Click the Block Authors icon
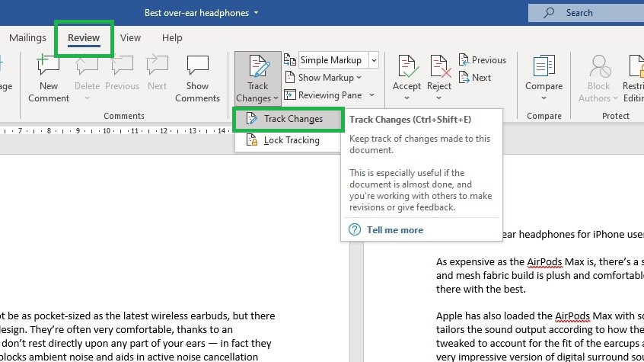 pyautogui.click(x=598, y=66)
